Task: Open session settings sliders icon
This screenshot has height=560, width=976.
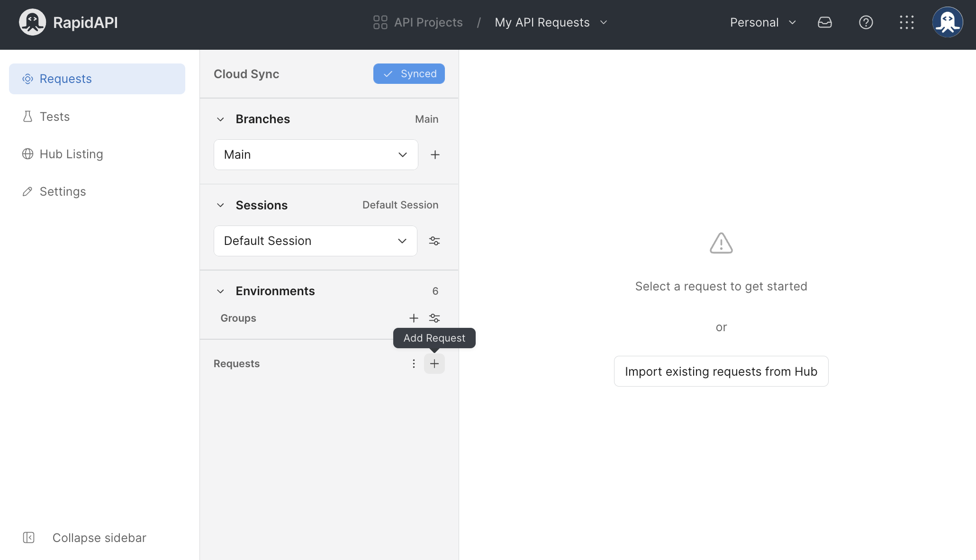Action: 434,241
